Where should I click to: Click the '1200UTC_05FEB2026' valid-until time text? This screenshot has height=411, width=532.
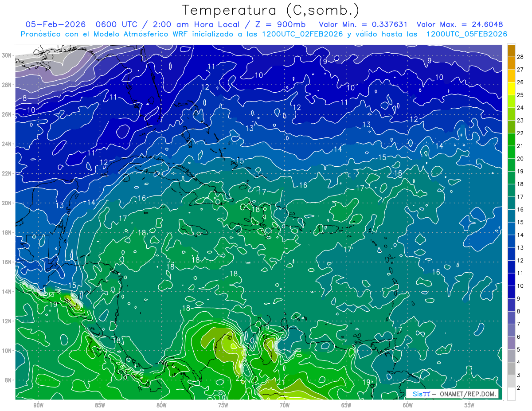tap(466, 34)
